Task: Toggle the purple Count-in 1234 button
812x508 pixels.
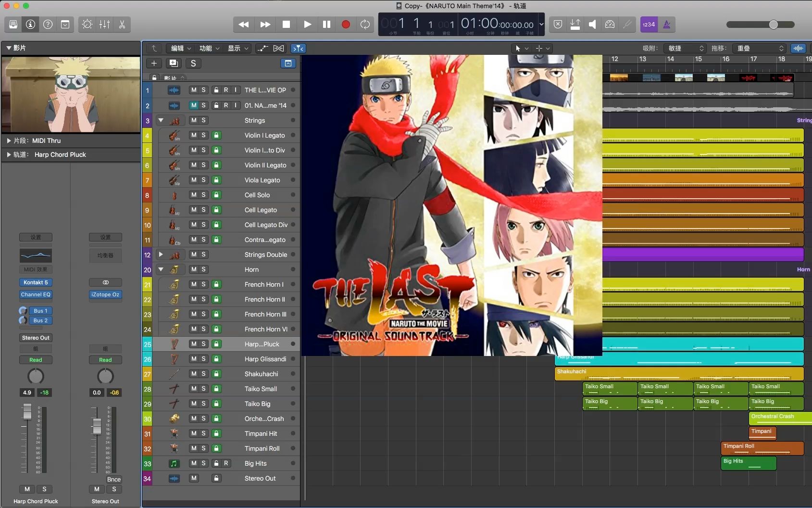Action: 649,25
